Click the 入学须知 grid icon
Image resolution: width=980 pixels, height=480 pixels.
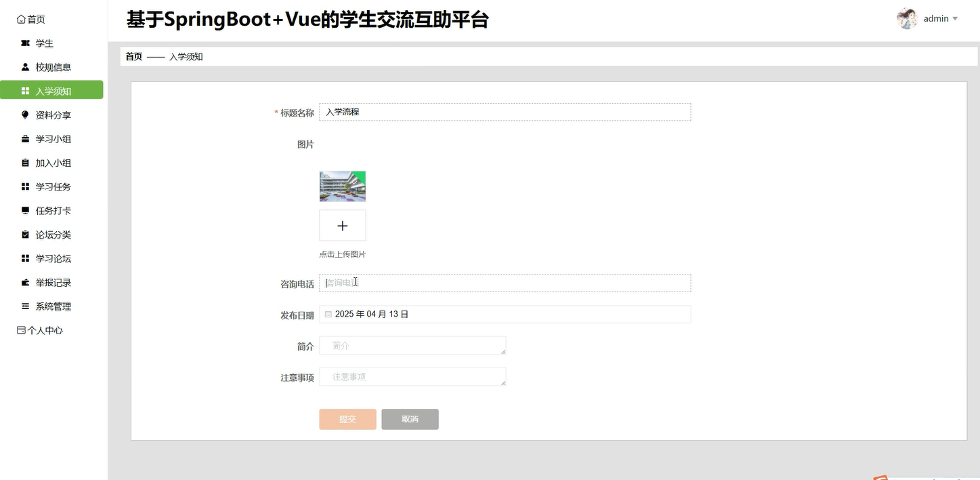pos(26,91)
